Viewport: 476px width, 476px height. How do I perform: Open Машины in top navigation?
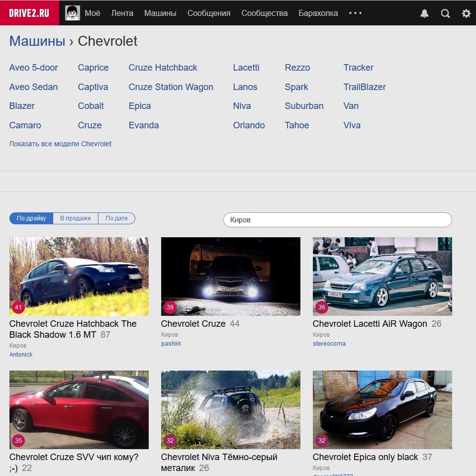point(160,13)
